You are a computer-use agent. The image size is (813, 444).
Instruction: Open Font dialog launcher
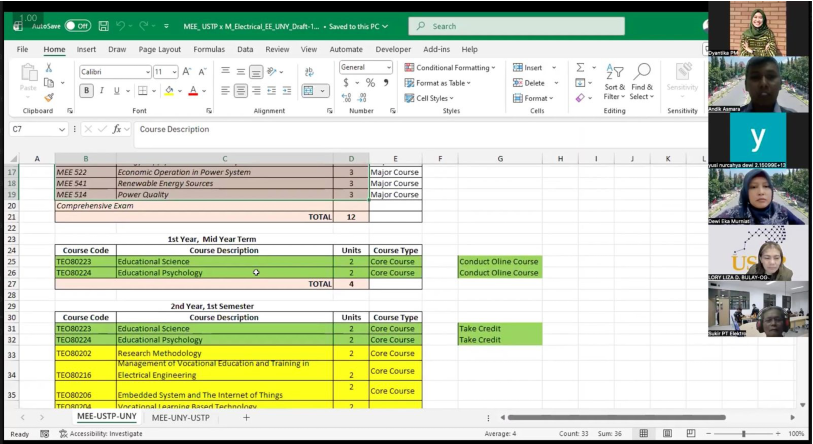pyautogui.click(x=209, y=110)
